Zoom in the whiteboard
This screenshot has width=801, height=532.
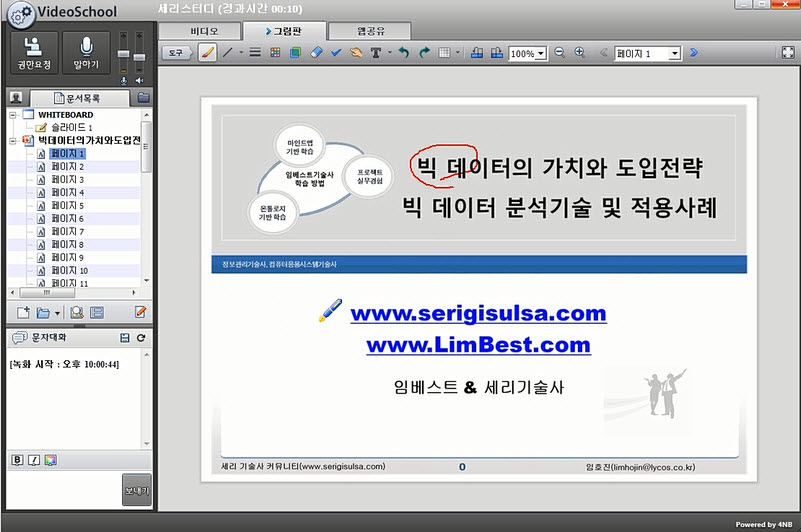pos(580,53)
